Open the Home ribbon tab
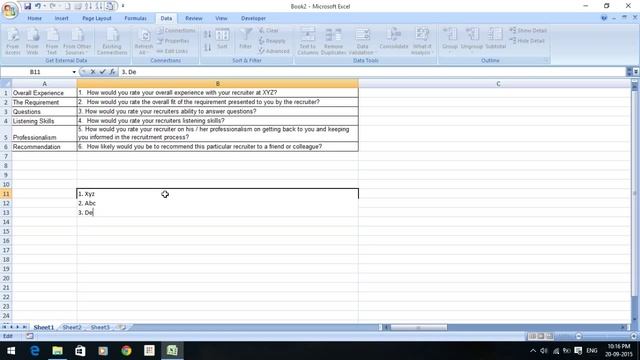Screen dimensions: 640x360 35,18
